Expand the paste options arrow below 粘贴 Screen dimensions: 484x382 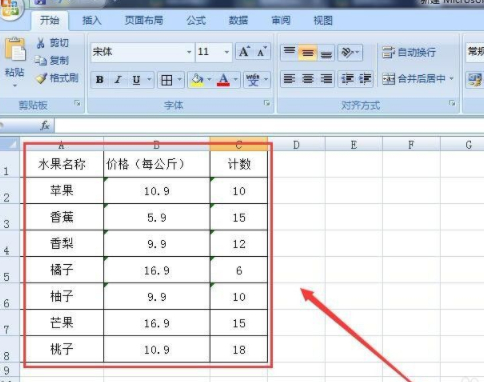(x=15, y=86)
